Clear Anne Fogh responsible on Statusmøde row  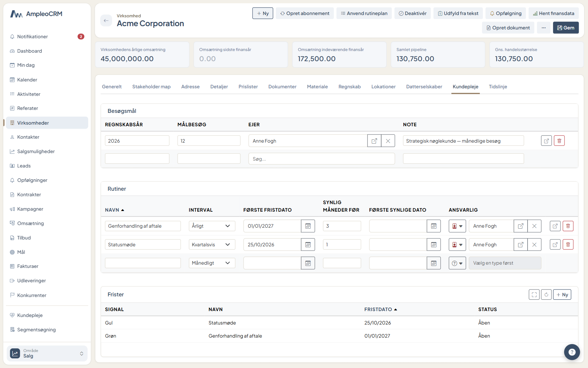[534, 245]
